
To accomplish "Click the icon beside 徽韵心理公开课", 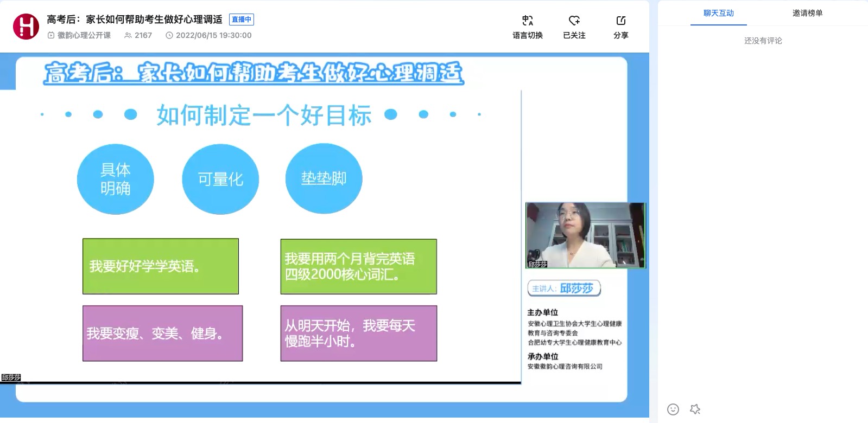I will (51, 35).
